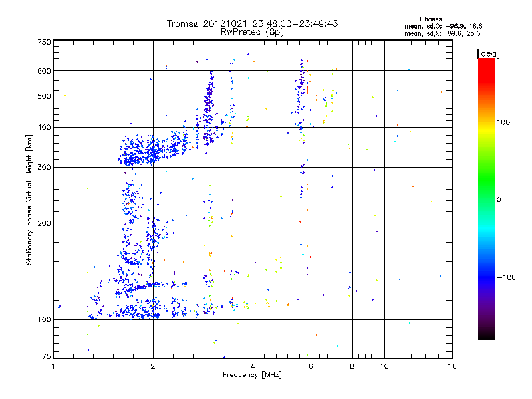Select the 'Phases' header text
Viewport: 532px width, 399px height.
(430, 19)
